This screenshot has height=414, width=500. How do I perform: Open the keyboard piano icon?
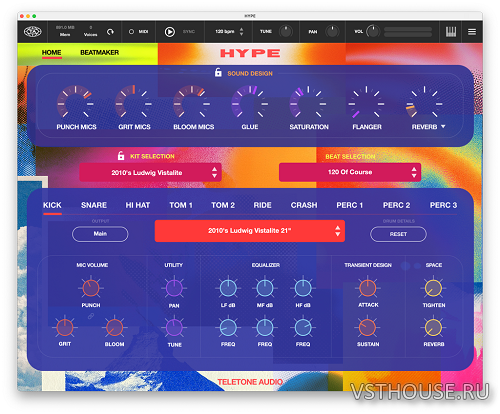pyautogui.click(x=451, y=32)
